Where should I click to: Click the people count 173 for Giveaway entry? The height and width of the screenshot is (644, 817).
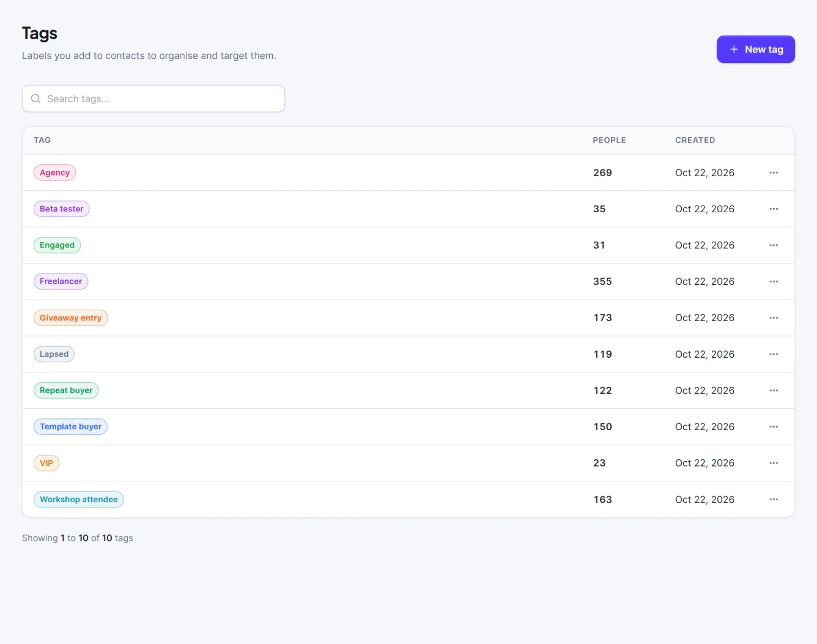click(603, 317)
